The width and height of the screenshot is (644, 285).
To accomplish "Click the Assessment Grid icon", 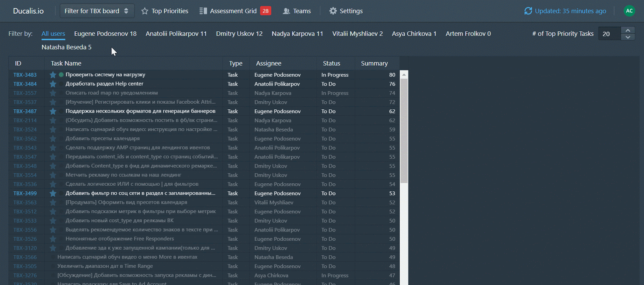I will [x=203, y=11].
